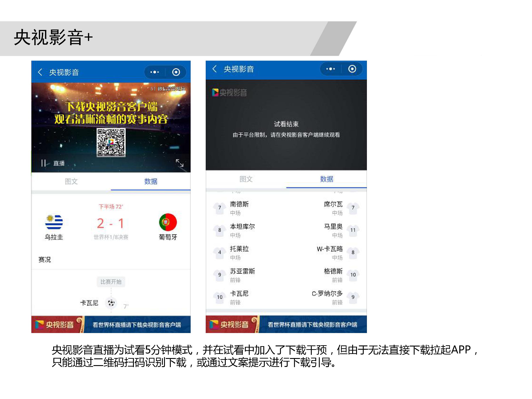Switch to 数据 tab in left phone

151,181
